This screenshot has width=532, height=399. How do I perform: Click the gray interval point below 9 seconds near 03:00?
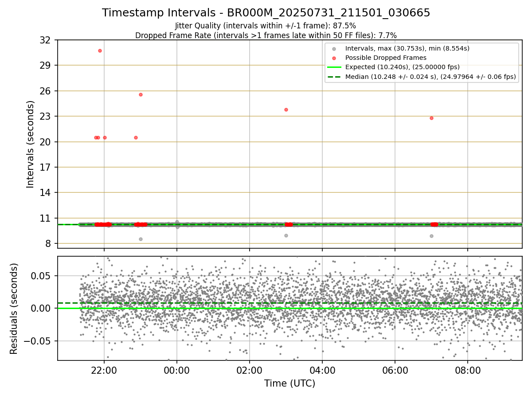286,235
